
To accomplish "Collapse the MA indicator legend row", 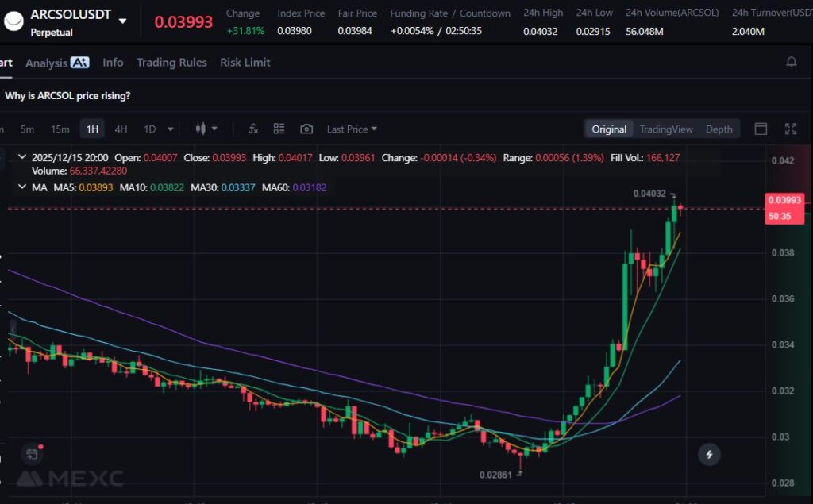I will (21, 187).
